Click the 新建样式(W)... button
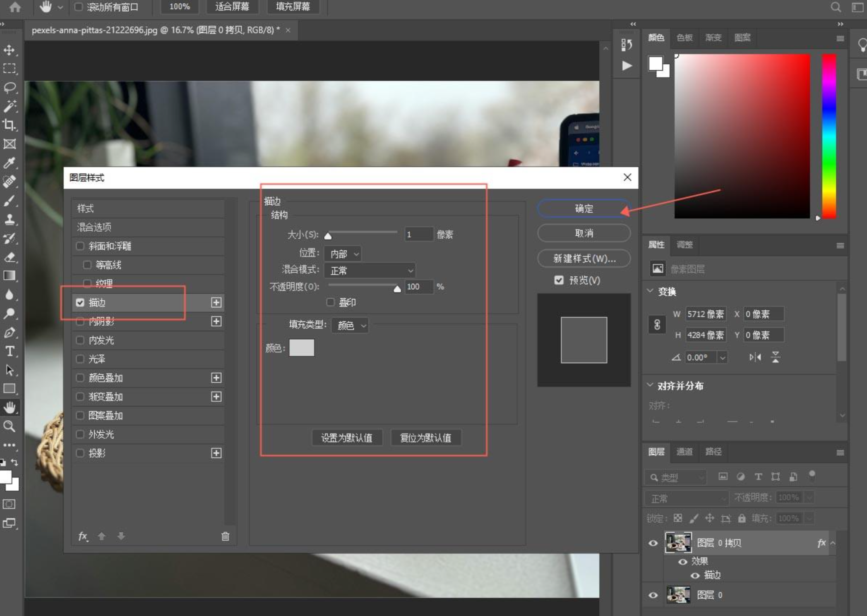 click(x=584, y=259)
